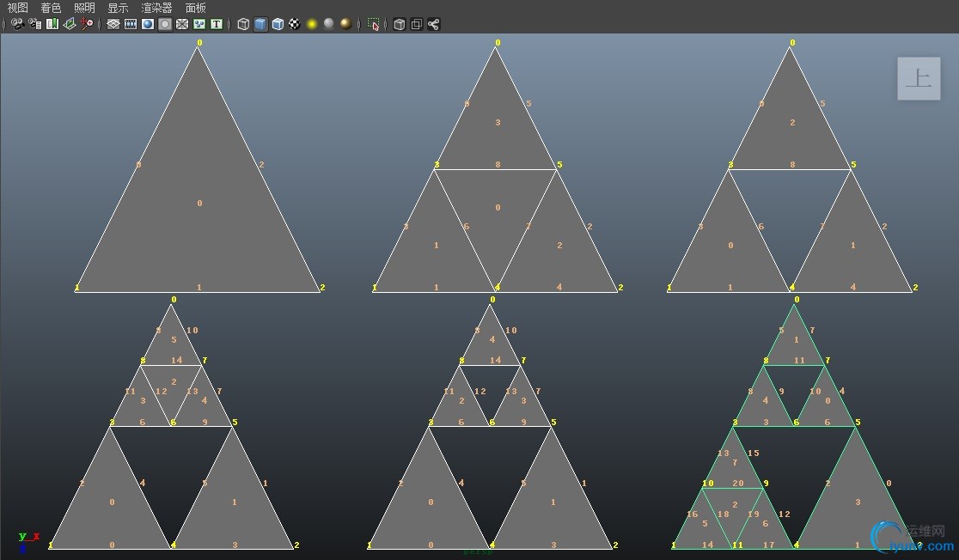The width and height of the screenshot is (959, 560).
Task: Click the camera bookmarks icon
Action: coord(52,24)
